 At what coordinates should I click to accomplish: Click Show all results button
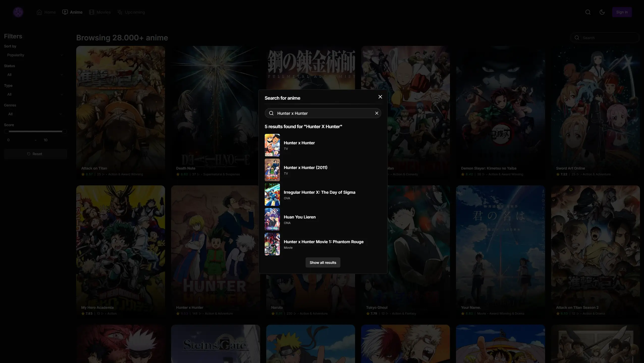pos(323,263)
